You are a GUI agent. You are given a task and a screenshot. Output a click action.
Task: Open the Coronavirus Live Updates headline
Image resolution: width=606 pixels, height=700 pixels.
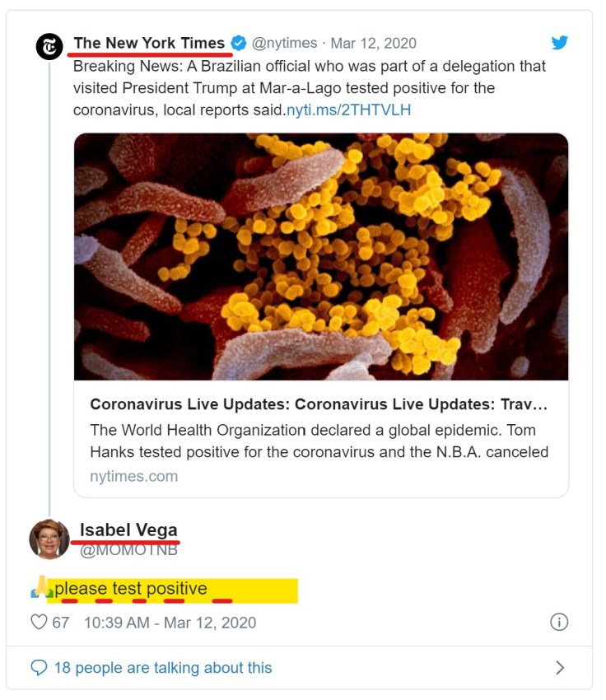tap(319, 404)
